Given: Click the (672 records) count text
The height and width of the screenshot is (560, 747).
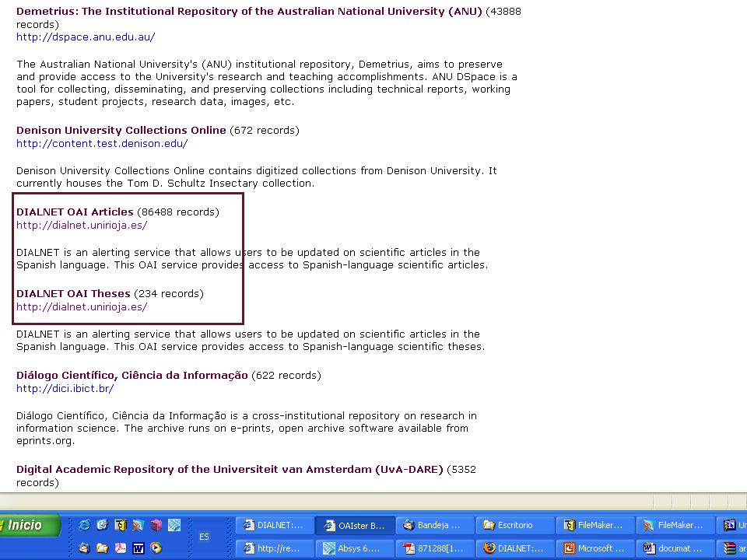Looking at the screenshot, I should (x=265, y=131).
